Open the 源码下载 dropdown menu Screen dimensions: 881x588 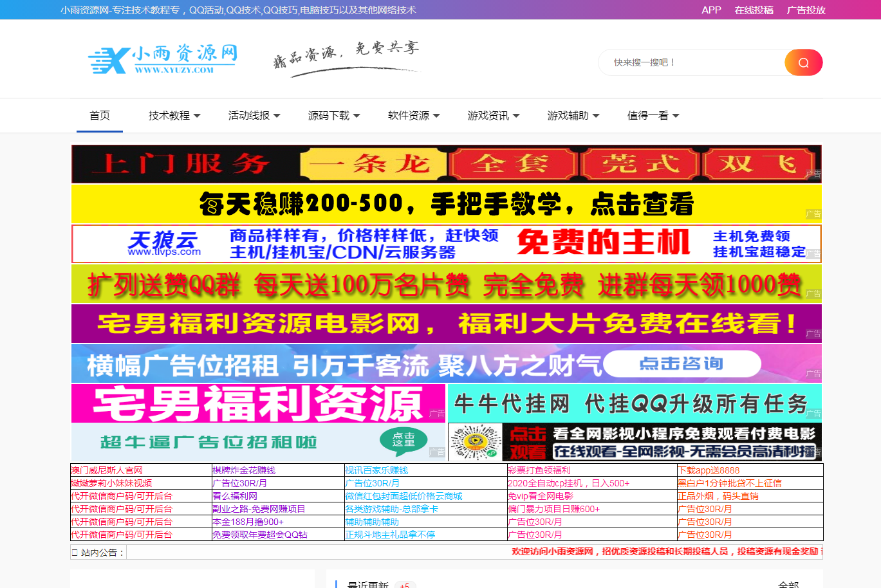334,116
